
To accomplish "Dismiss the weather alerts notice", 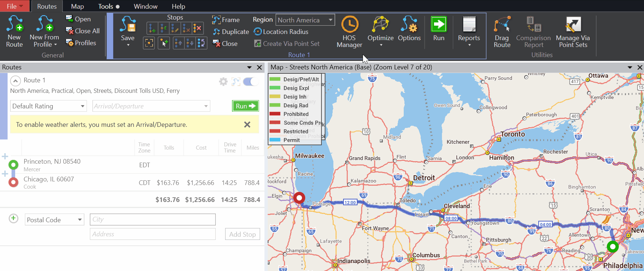I will [247, 125].
